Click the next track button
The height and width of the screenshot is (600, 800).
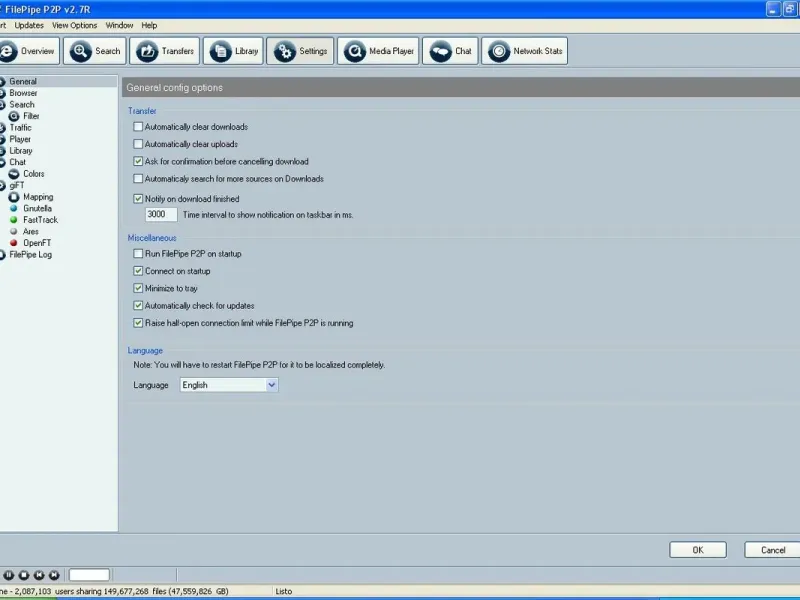(x=54, y=575)
